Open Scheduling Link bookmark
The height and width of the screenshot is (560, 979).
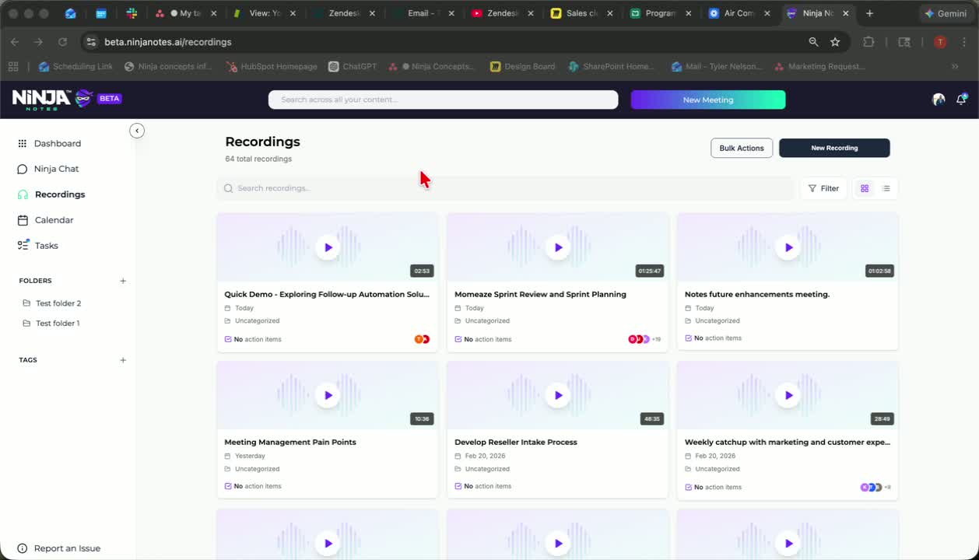point(75,66)
